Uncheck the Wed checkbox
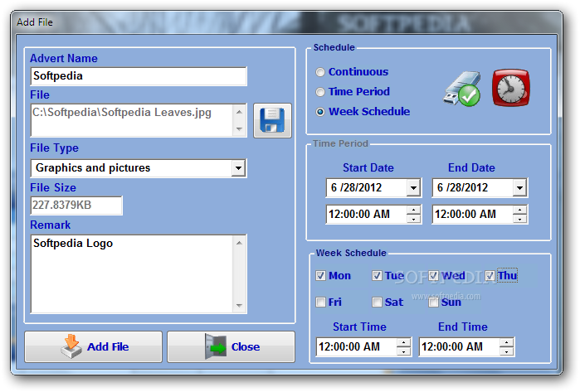This screenshot has height=392, width=580. pos(433,276)
